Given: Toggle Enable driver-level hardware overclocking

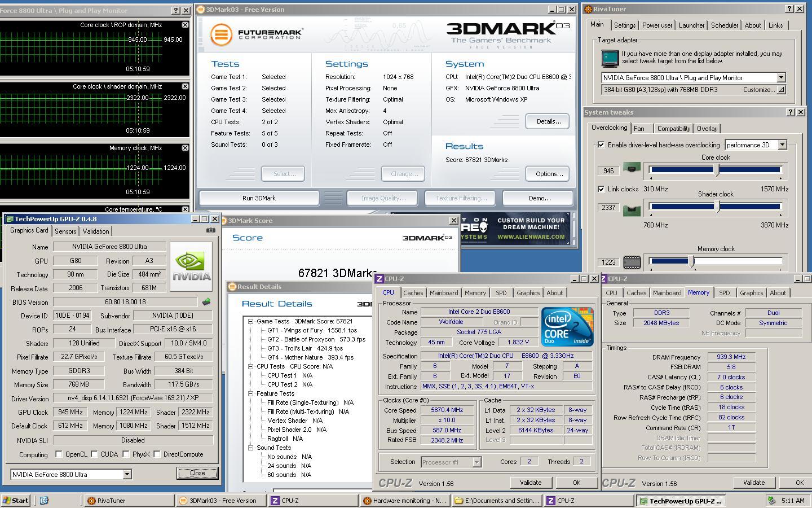Looking at the screenshot, I should tap(601, 144).
